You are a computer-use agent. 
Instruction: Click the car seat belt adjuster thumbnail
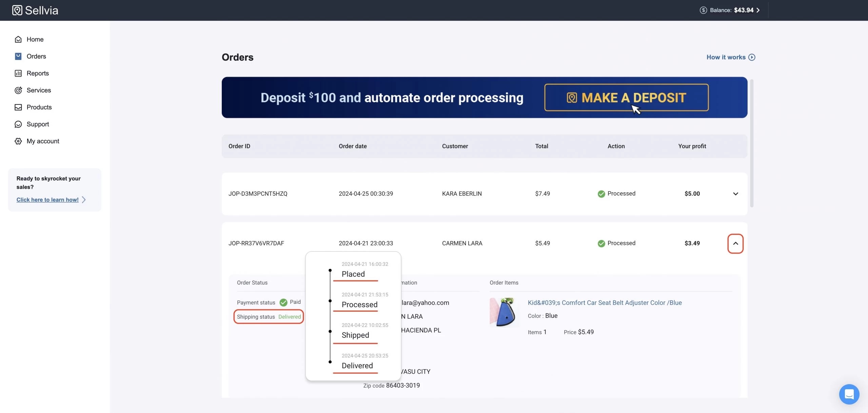[504, 312]
